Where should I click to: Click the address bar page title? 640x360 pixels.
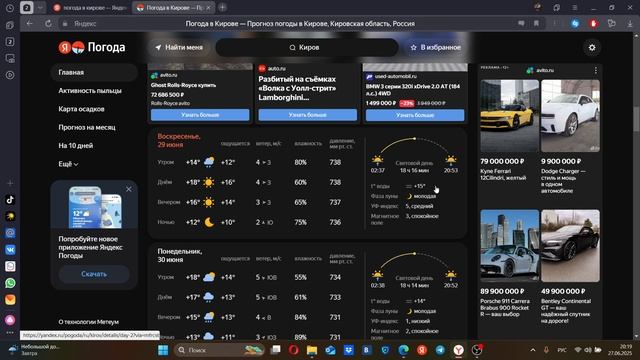[x=300, y=24]
